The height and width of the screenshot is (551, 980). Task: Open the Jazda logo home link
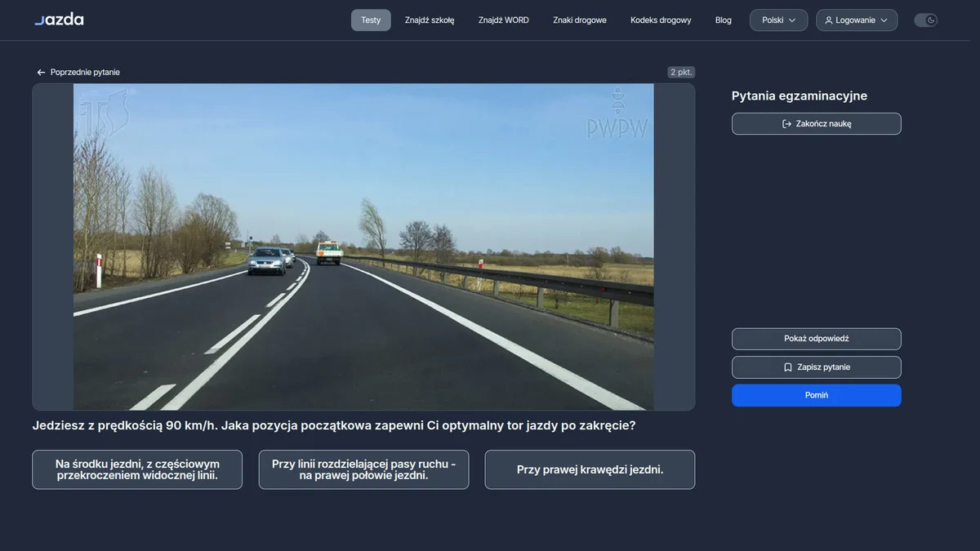59,20
